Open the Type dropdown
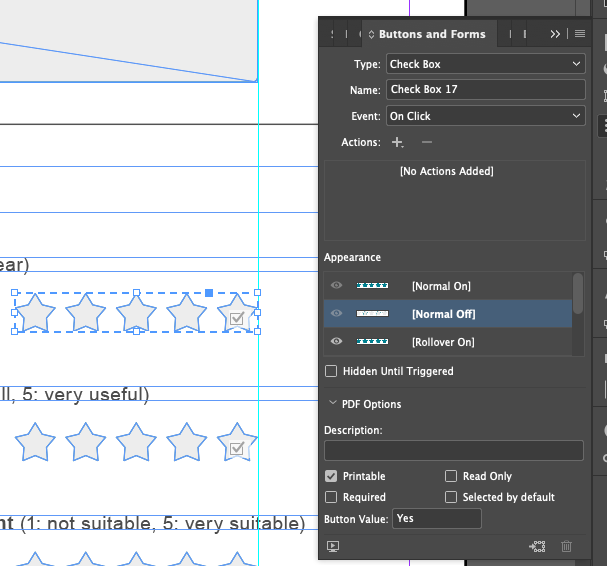This screenshot has height=566, width=607. click(x=485, y=64)
